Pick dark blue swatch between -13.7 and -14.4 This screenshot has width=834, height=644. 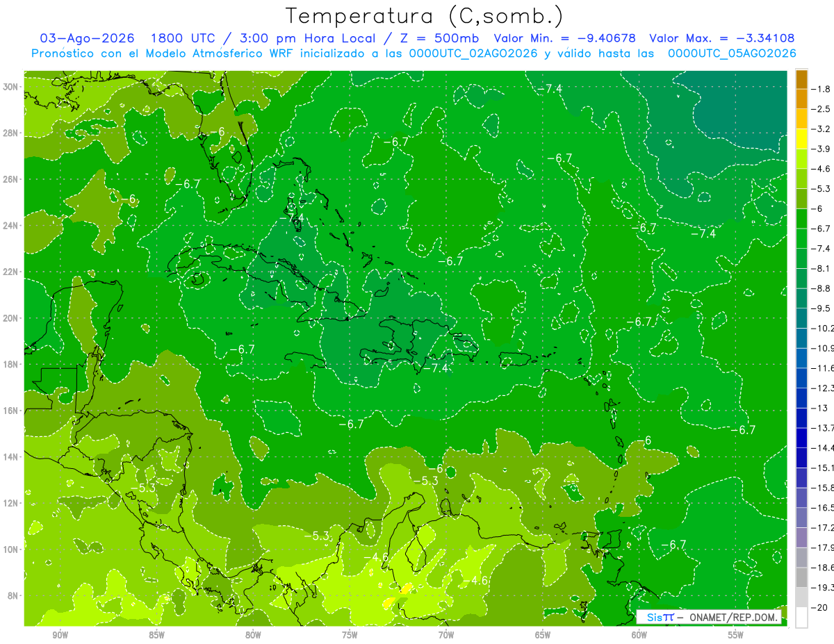coord(801,438)
